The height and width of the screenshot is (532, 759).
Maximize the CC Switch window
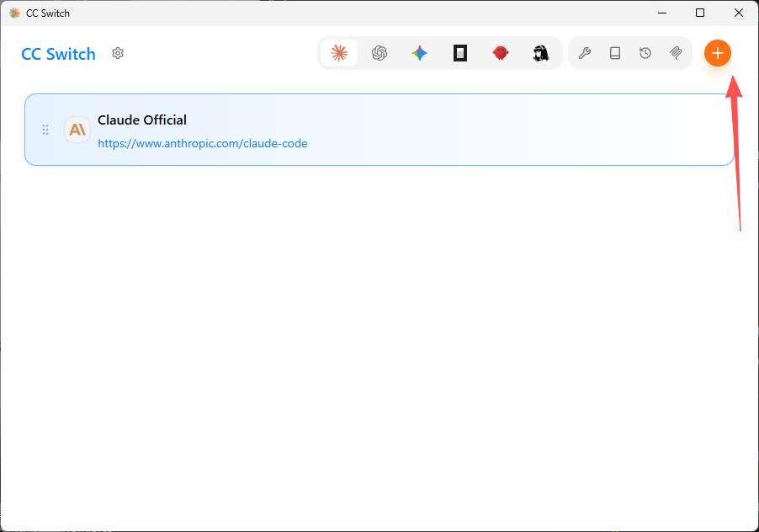click(700, 13)
